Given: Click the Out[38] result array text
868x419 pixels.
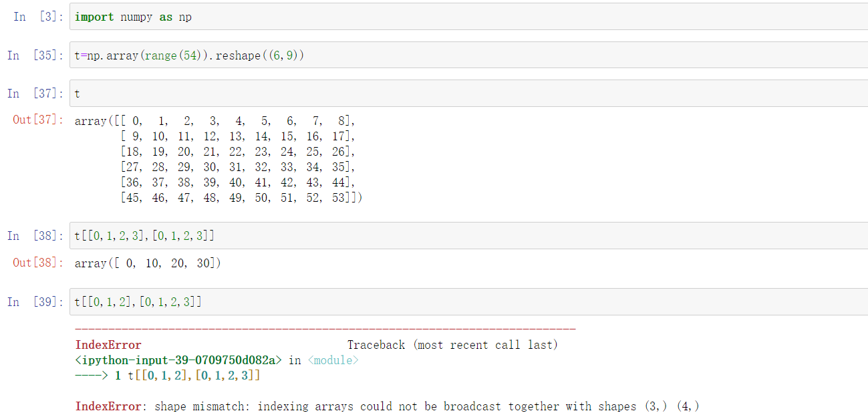Looking at the screenshot, I should click(x=147, y=263).
